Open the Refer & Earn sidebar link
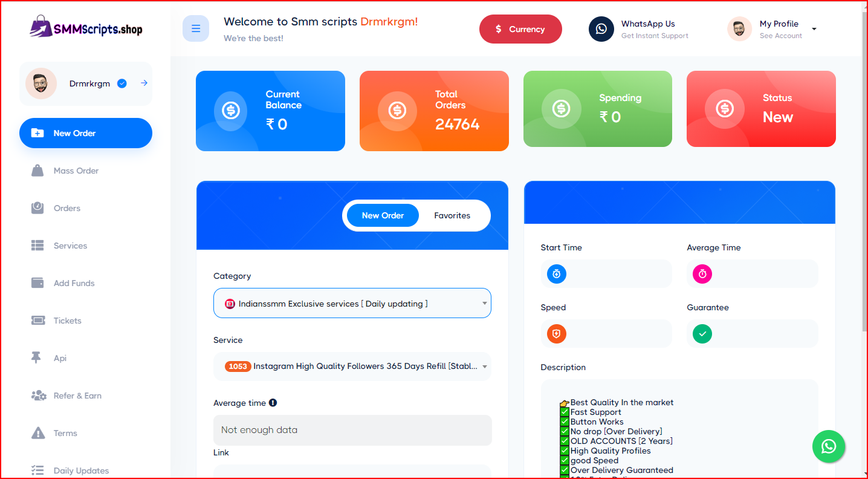Image resolution: width=868 pixels, height=479 pixels. click(77, 396)
